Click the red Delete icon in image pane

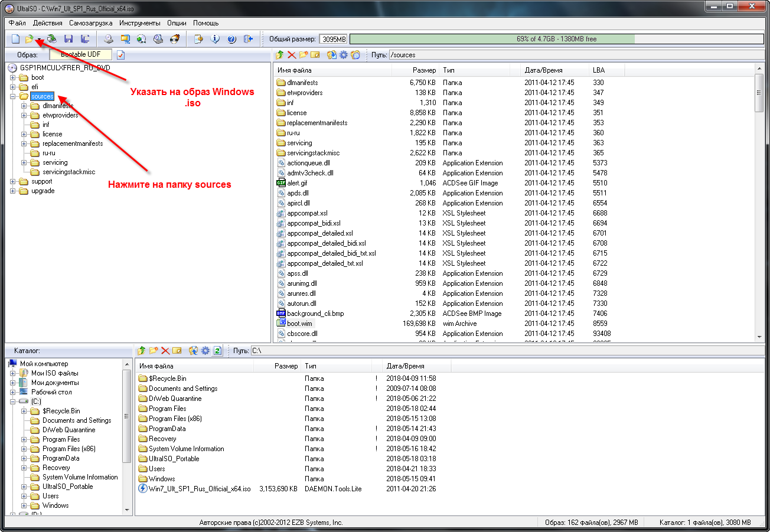[x=292, y=55]
